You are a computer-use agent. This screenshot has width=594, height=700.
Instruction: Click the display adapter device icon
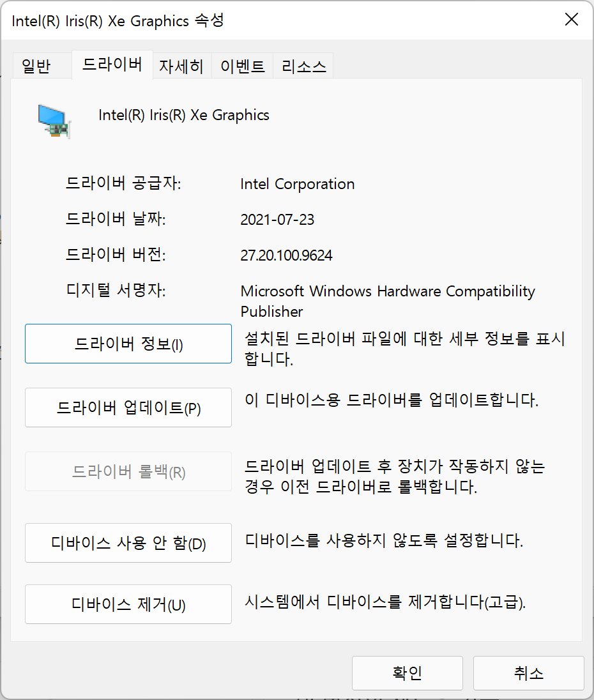point(54,121)
